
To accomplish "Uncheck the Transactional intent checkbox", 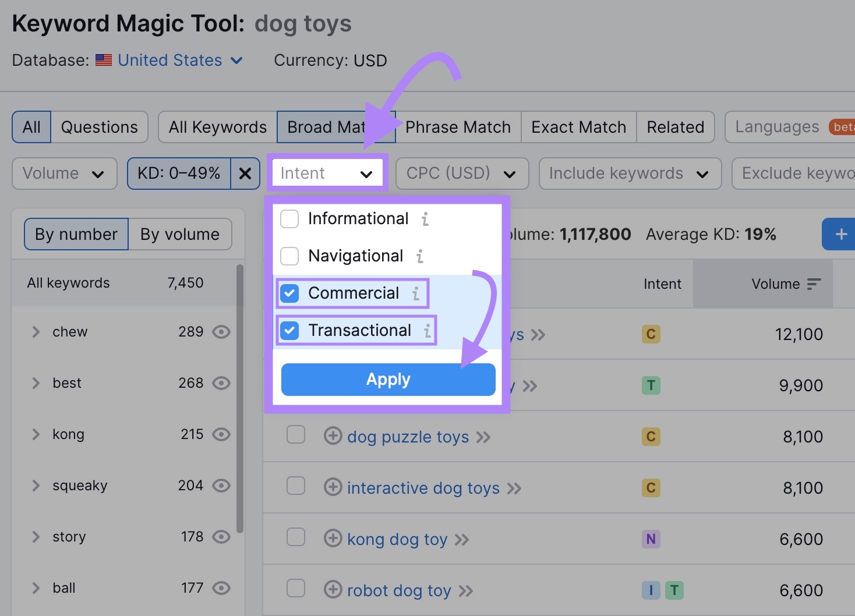I will coord(289,330).
